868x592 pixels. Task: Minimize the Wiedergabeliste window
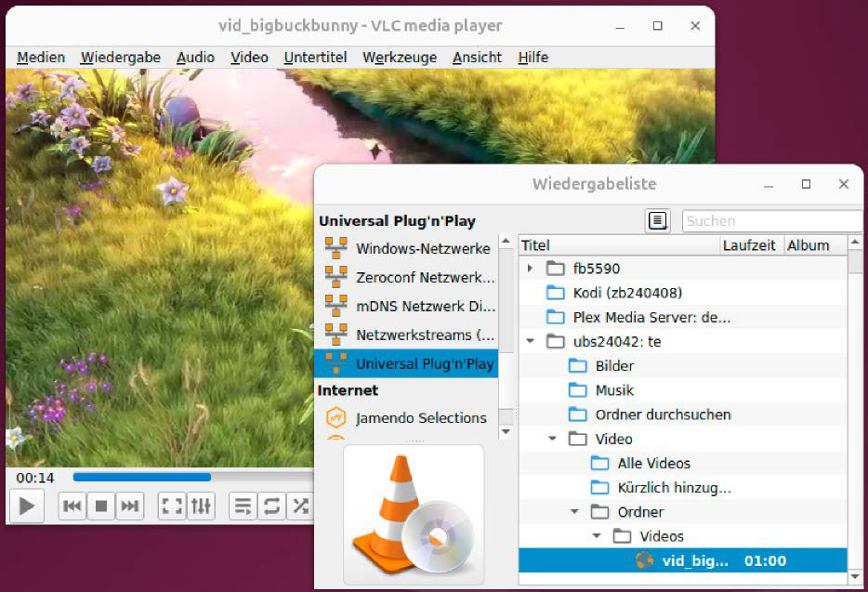(769, 184)
